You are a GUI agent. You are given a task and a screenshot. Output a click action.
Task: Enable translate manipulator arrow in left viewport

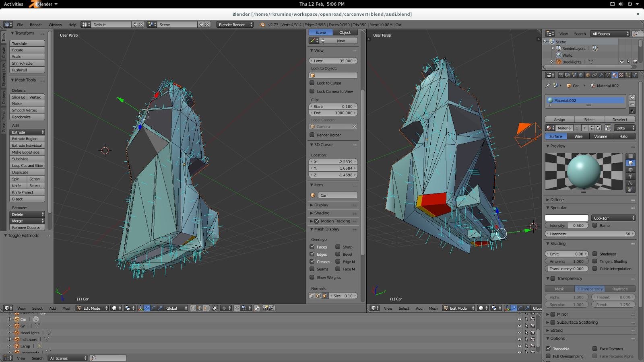click(147, 308)
